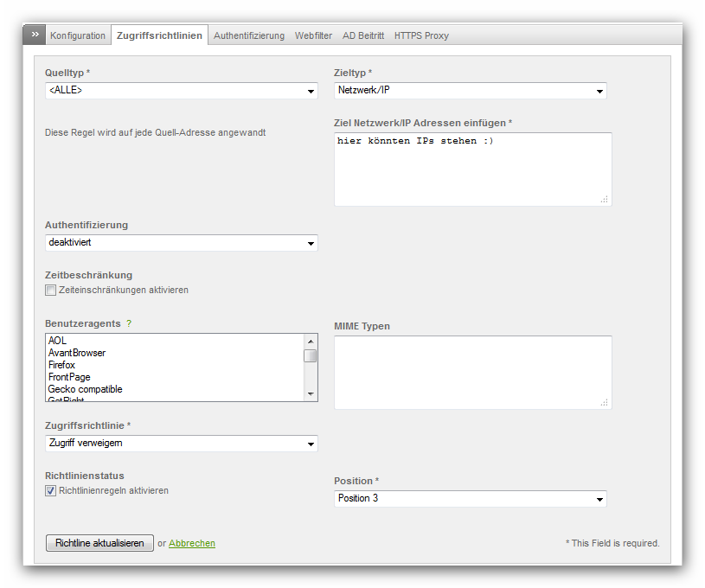Image resolution: width=705 pixels, height=588 pixels.
Task: Switch to the Konfiguration tab
Action: pos(78,35)
